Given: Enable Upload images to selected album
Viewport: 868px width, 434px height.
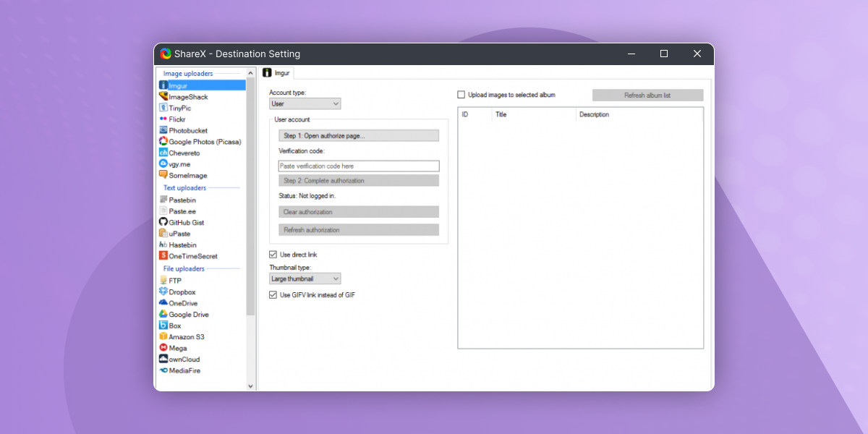Looking at the screenshot, I should click(461, 95).
